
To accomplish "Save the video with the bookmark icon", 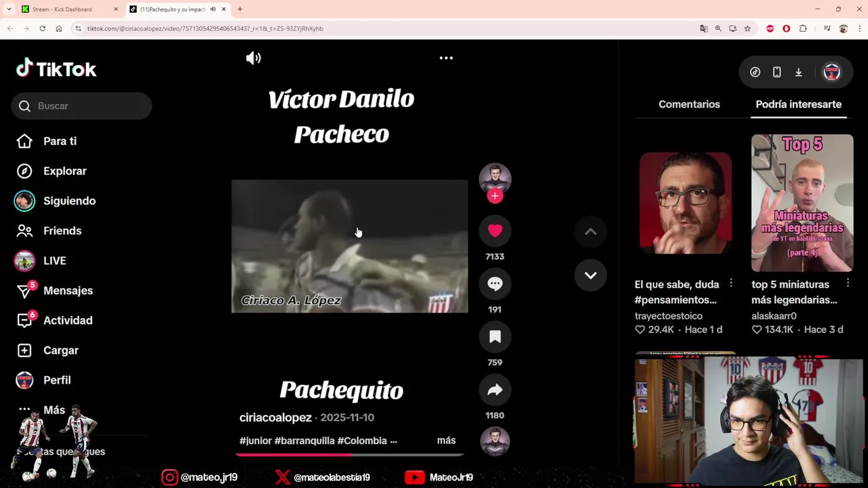I will (495, 336).
